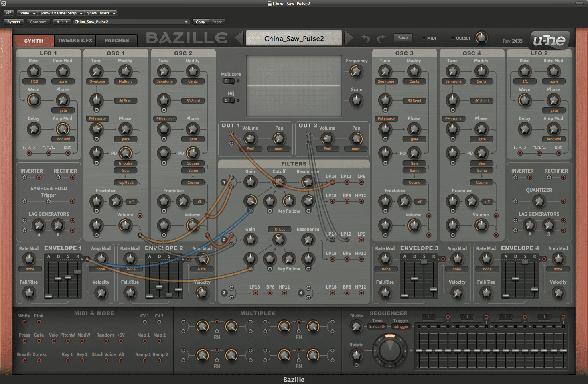Screen dimensions: 588x384
Task: Switch to the PATCHES tab
Action: pyautogui.click(x=117, y=41)
